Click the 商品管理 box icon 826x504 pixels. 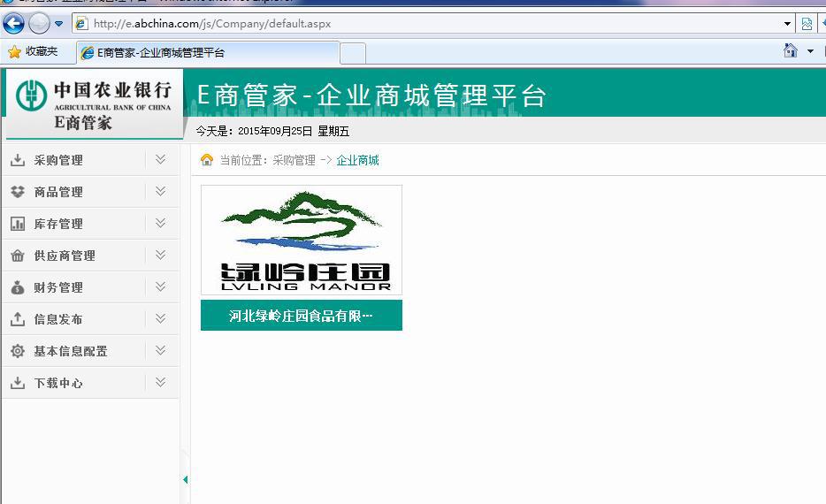pyautogui.click(x=18, y=192)
